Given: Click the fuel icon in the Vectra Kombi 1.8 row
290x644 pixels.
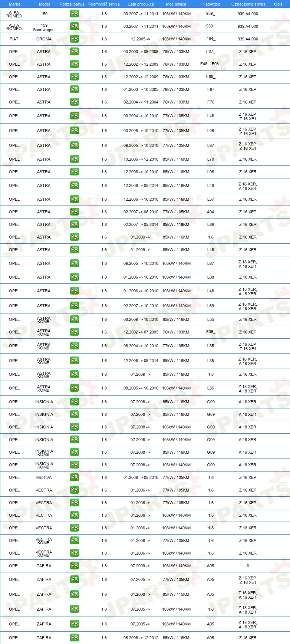Looking at the screenshot, I should click(74, 553).
